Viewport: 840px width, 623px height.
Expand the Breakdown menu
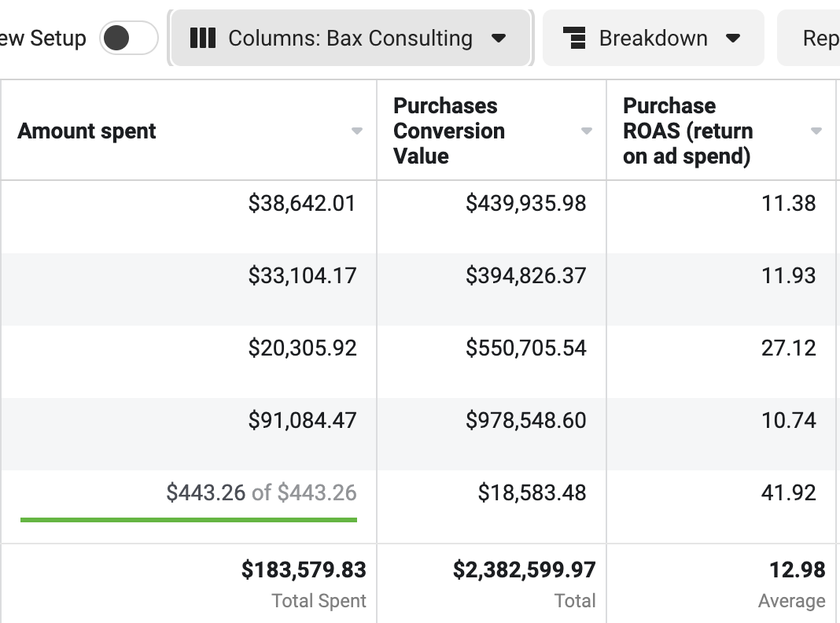coord(653,38)
